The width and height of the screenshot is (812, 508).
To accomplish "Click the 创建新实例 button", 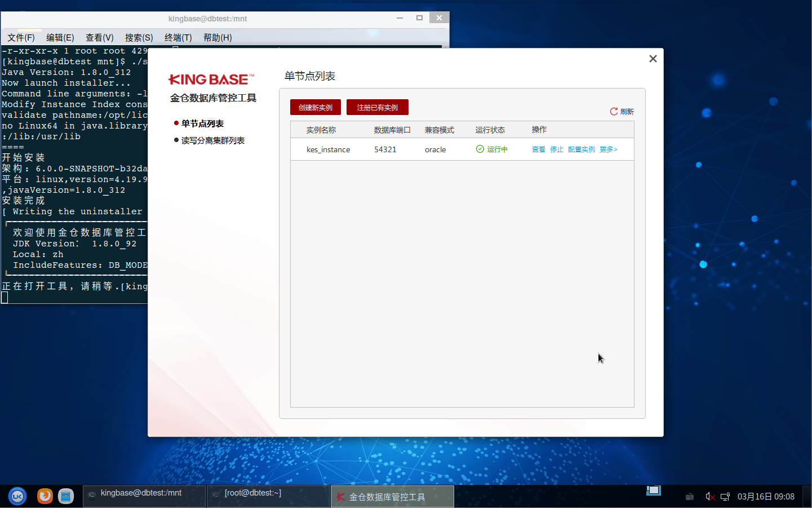I will (316, 107).
